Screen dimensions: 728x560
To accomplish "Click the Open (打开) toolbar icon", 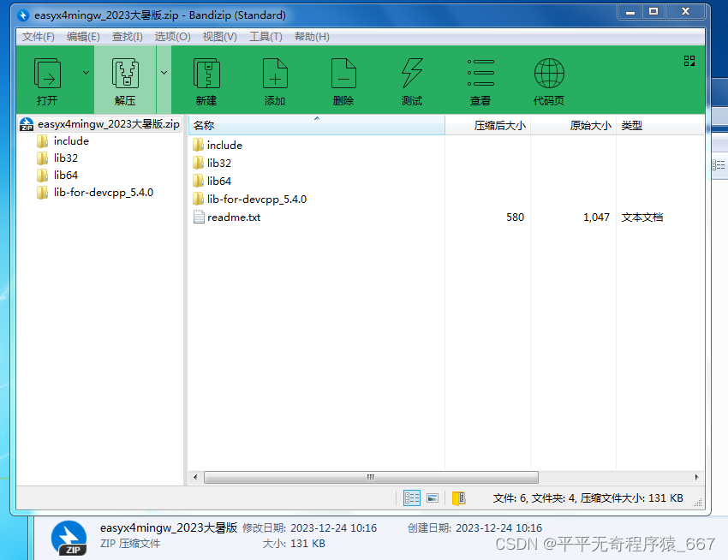I will click(x=47, y=74).
